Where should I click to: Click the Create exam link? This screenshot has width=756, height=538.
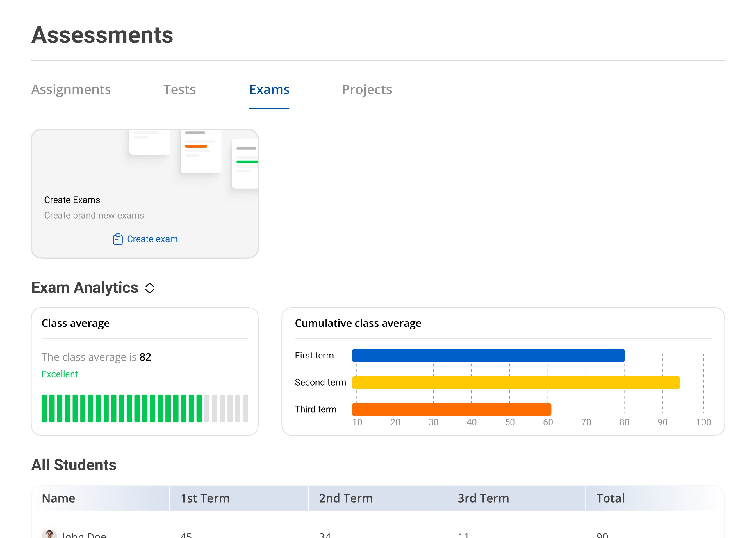click(152, 239)
